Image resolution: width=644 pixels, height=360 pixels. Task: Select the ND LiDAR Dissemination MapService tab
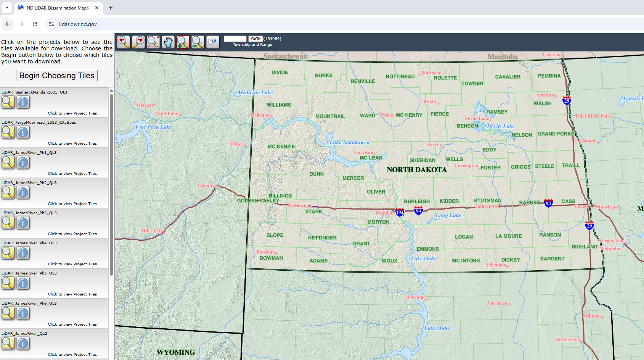tap(57, 8)
